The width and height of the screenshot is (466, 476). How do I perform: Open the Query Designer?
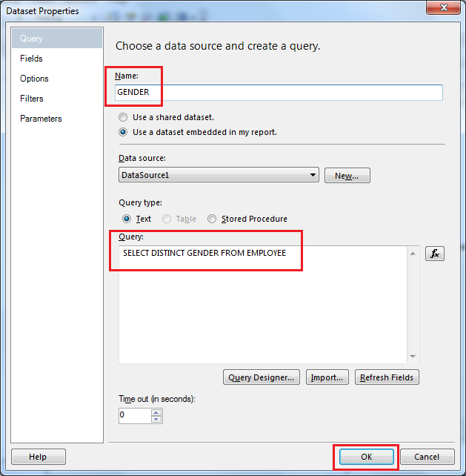tap(262, 377)
